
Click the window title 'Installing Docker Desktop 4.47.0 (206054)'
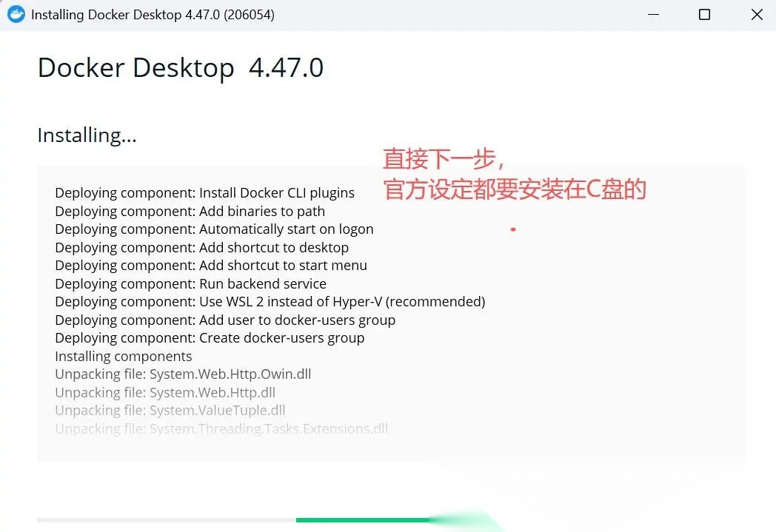[153, 15]
